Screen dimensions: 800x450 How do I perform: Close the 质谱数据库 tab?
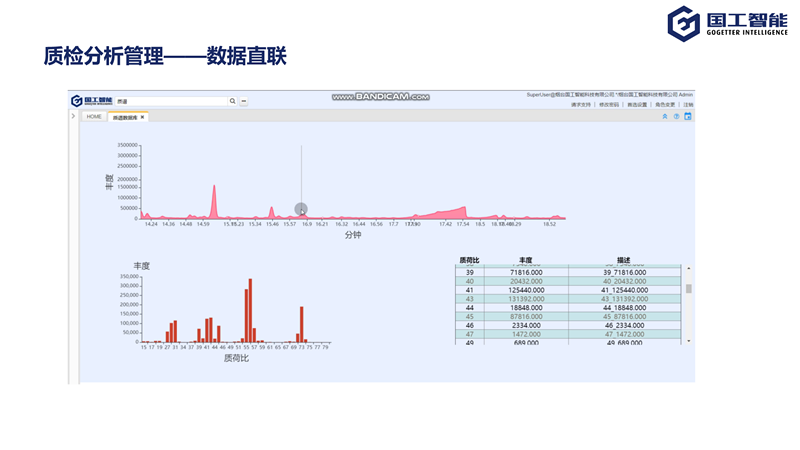click(142, 117)
